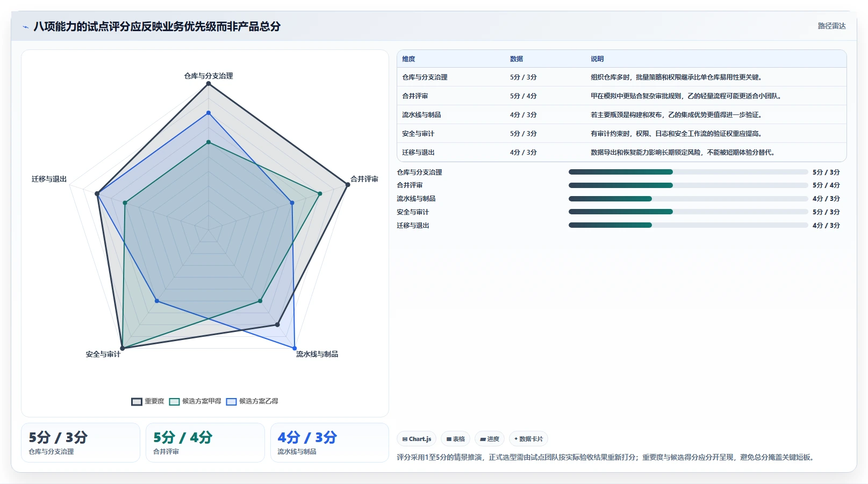This screenshot has width=868, height=484.
Task: Select the 数据卡片 tag chip
Action: coord(528,439)
